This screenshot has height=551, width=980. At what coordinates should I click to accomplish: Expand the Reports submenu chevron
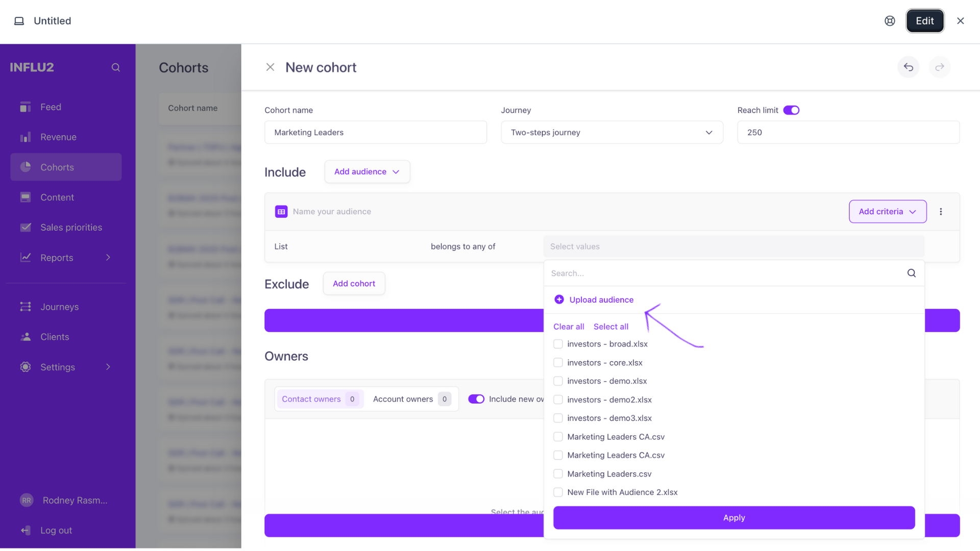108,257
